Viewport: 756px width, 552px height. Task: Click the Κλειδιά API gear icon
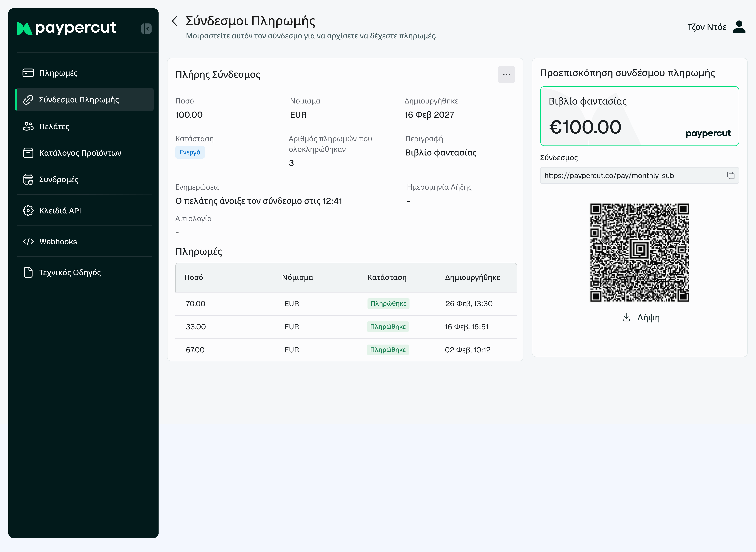coord(28,210)
